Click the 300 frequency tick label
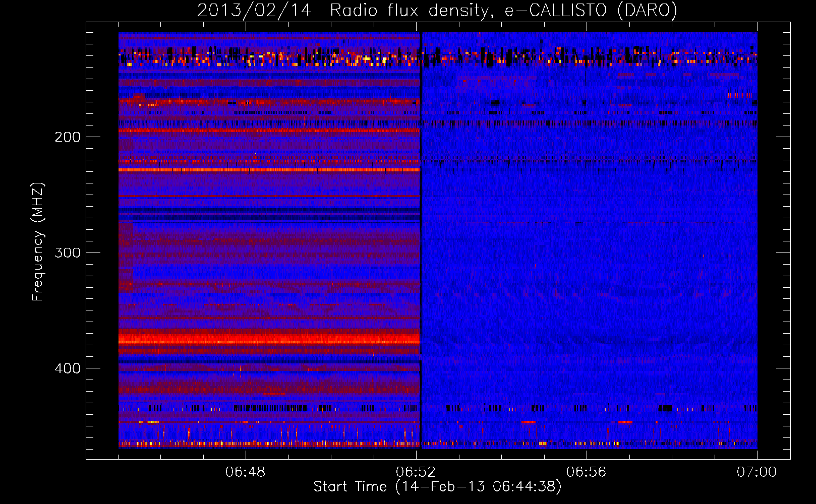This screenshot has width=816, height=504. coord(68,253)
